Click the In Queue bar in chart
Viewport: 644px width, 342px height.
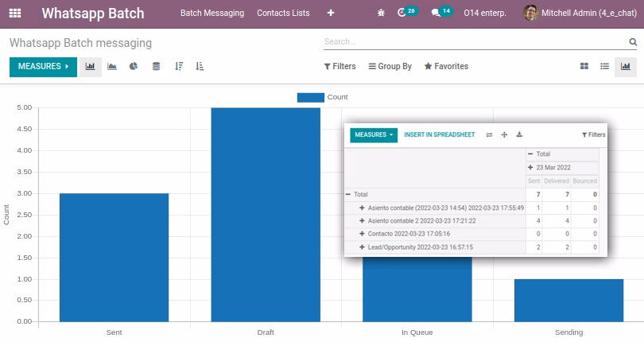(x=417, y=290)
